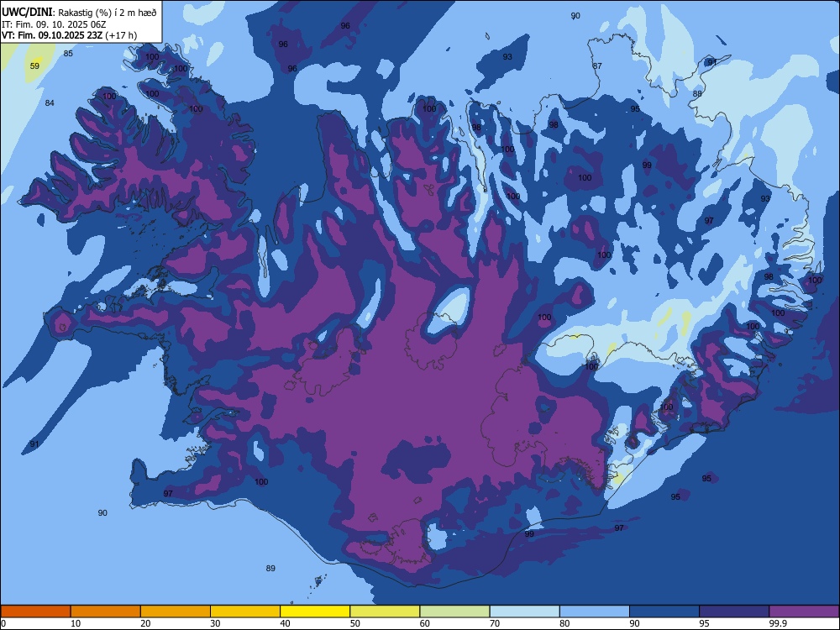This screenshot has width=840, height=630.
Task: Select the gold 30–40 legend color block
Action: coord(245,612)
